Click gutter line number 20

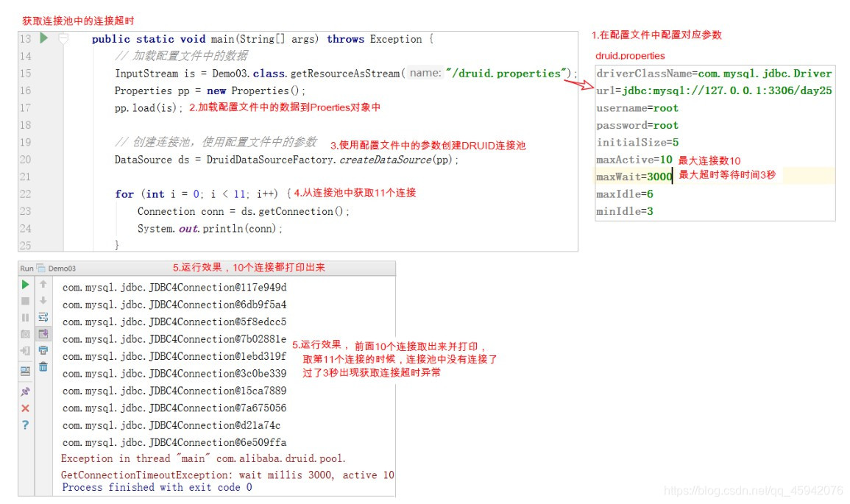[x=26, y=160]
